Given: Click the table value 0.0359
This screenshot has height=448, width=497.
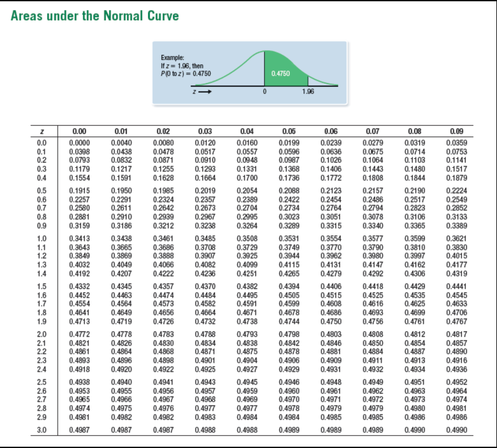Looking at the screenshot, I should coord(457,143).
